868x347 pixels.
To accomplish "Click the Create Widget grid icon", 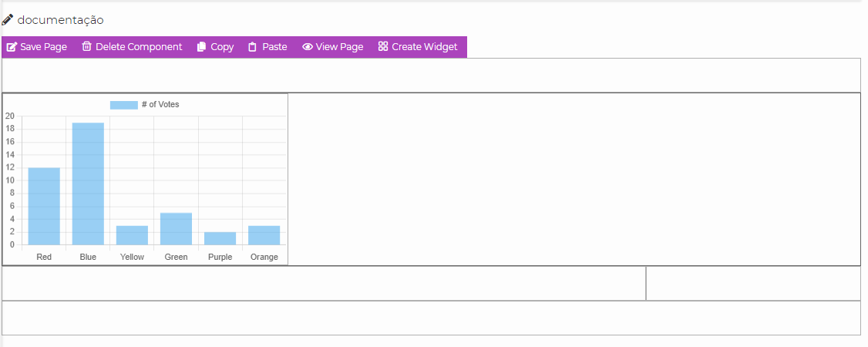I will tap(383, 47).
